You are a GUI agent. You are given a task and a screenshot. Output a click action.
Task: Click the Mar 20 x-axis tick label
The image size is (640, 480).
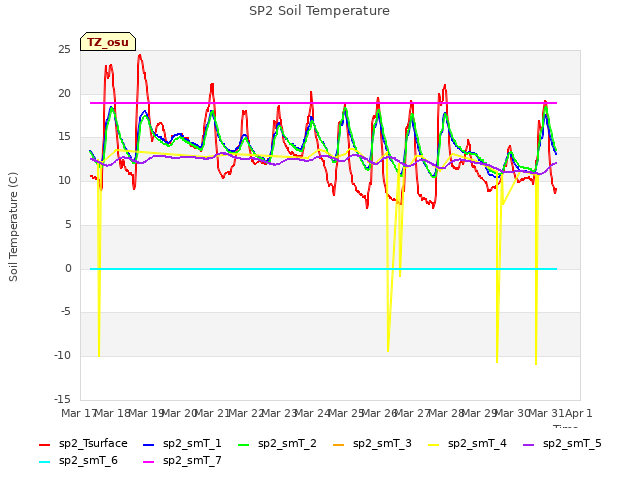click(x=179, y=413)
